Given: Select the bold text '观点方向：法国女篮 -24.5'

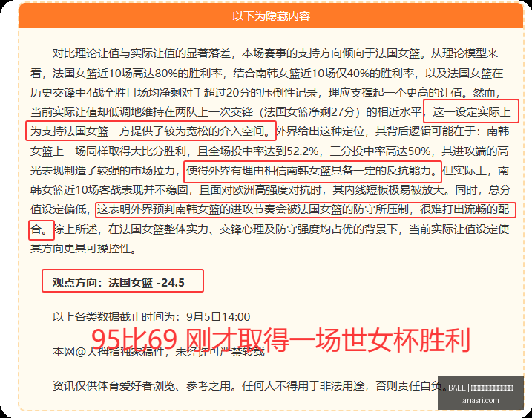Looking at the screenshot, I should [119, 283].
